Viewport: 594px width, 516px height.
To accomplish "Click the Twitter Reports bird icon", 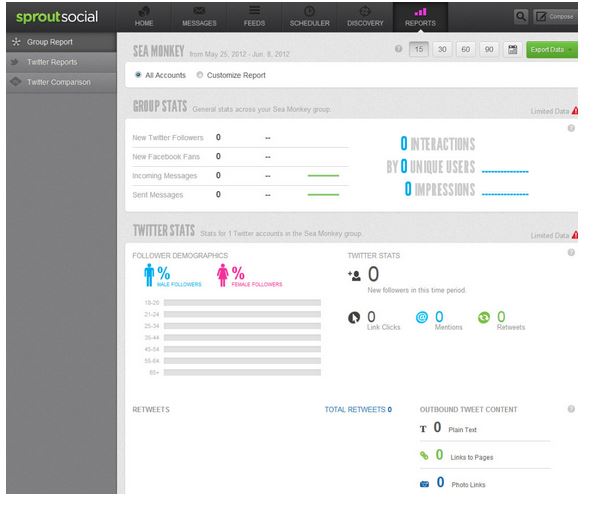I will pos(15,62).
